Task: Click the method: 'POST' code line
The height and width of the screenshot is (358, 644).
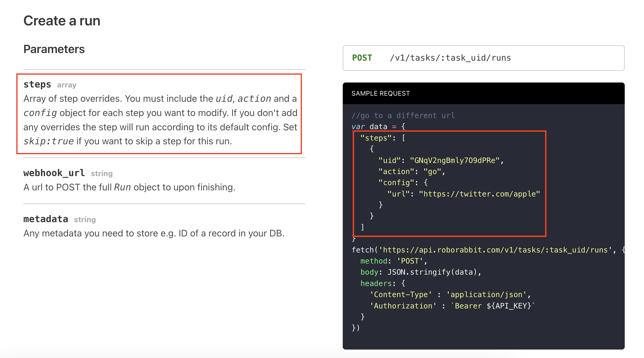Action: (394, 261)
